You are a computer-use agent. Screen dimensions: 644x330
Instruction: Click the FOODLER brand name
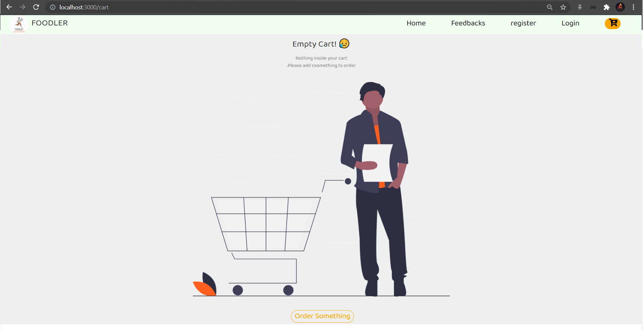point(50,23)
